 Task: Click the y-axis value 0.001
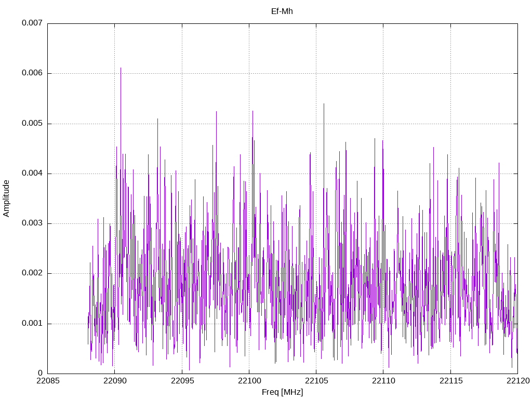[x=32, y=323]
